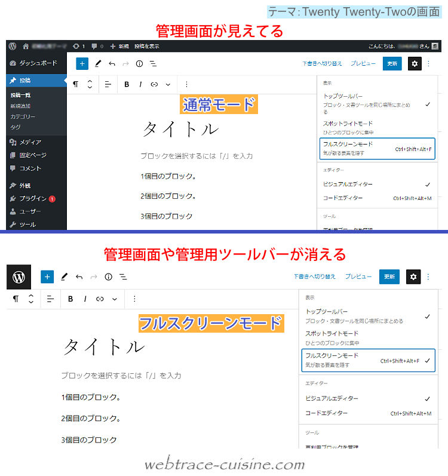
Task: Toggle トップツールバー in the upper options menu
Action: point(378,104)
